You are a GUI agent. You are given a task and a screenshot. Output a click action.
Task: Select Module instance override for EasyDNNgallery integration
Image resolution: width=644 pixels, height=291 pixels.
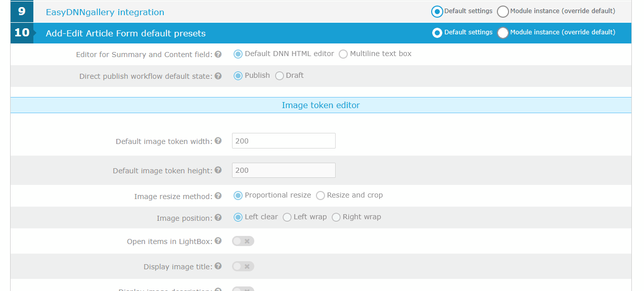(503, 12)
